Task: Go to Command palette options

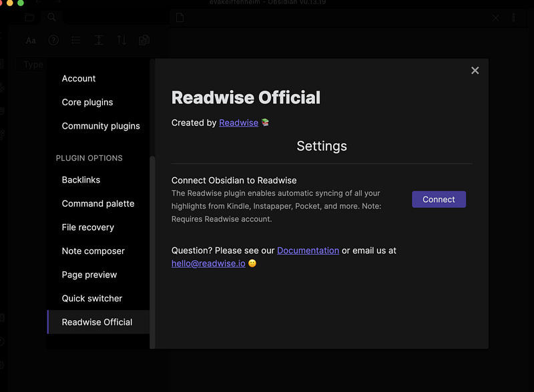Action: tap(98, 204)
